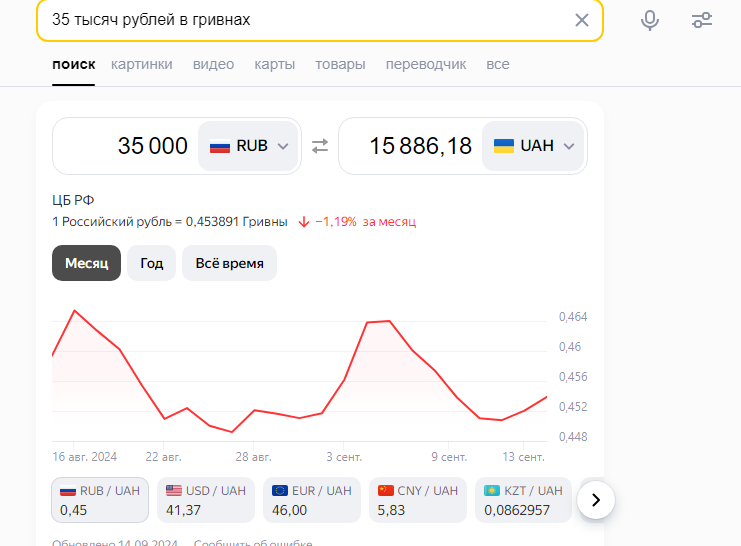Open the RUB currency dropdown
Screen dimensions: 741x546
248,146
